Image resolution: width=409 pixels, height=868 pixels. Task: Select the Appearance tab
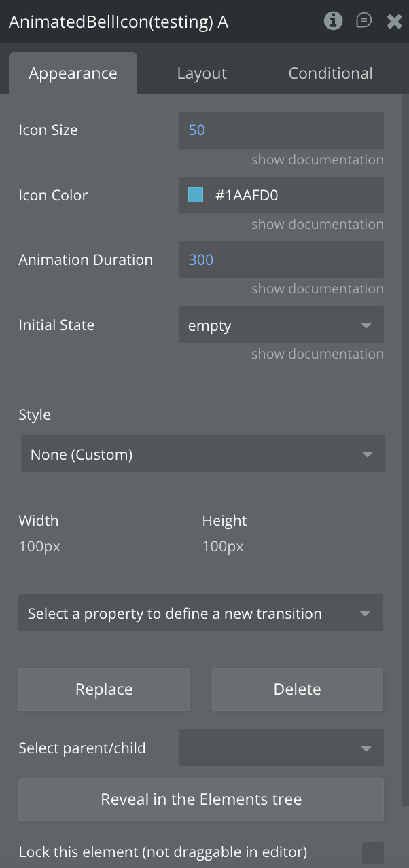(x=73, y=73)
